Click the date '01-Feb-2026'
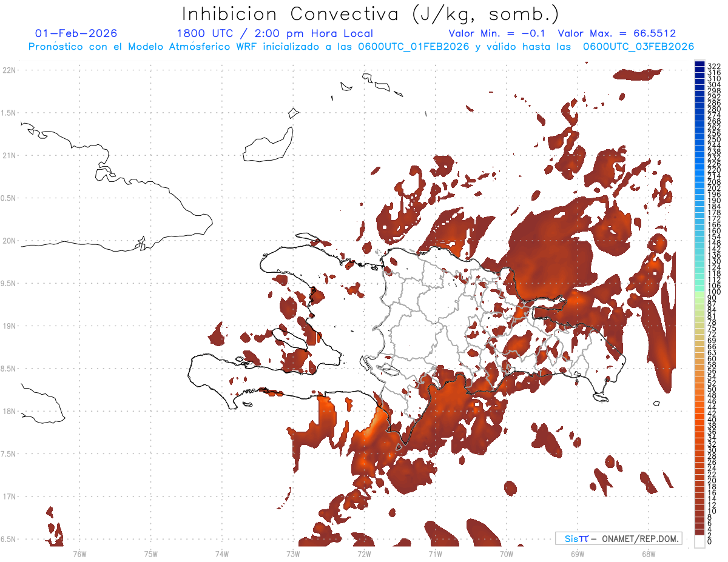Viewport: 728px width, 562px height. click(x=76, y=33)
